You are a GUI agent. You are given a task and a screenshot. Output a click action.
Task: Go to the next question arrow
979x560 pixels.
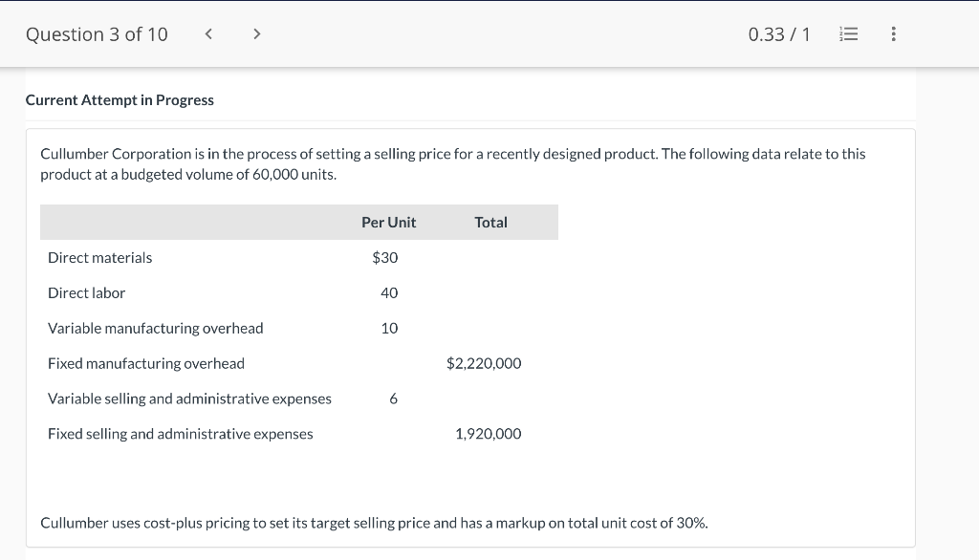[256, 33]
